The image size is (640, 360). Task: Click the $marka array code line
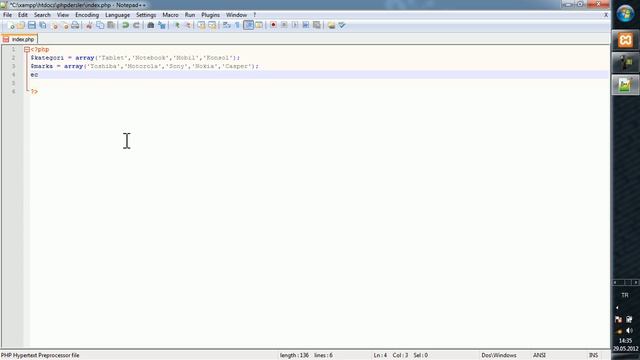pyautogui.click(x=144, y=66)
